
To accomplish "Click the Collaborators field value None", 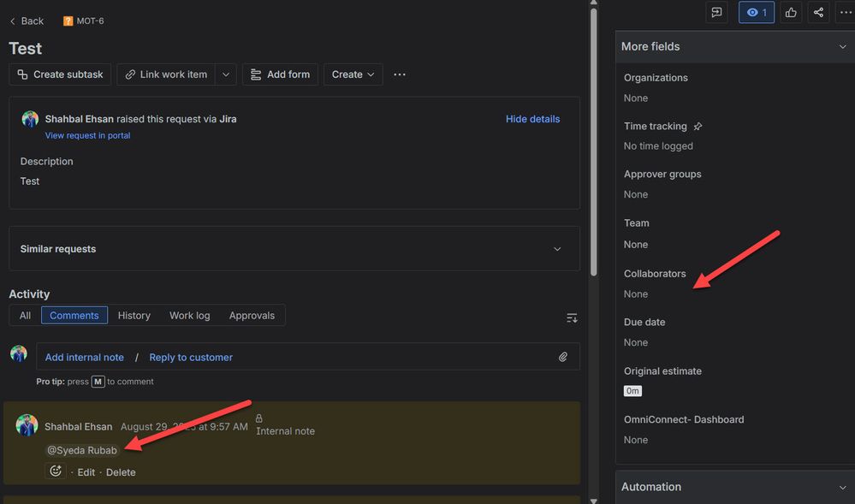I will (x=636, y=294).
